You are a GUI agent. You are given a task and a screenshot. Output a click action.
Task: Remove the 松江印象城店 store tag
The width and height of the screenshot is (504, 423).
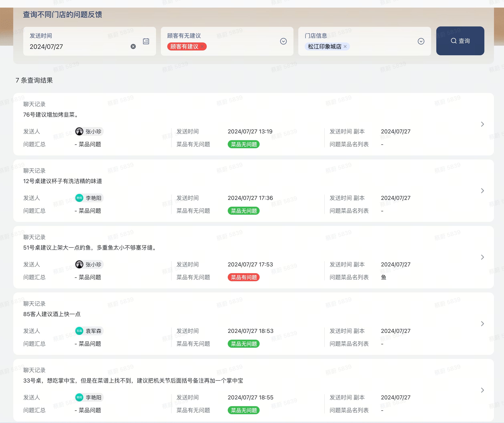tap(345, 46)
